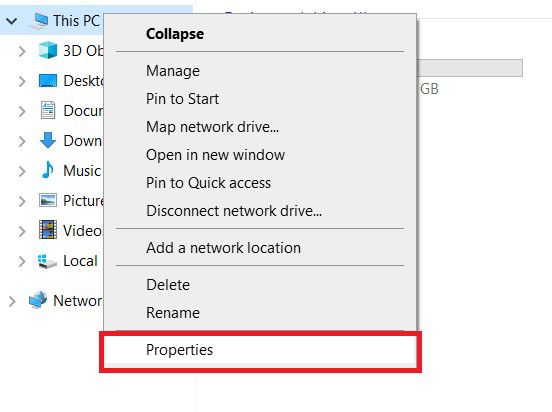Collapse the This PC tree chevron
Screen dimensions: 552x412
tap(11, 21)
